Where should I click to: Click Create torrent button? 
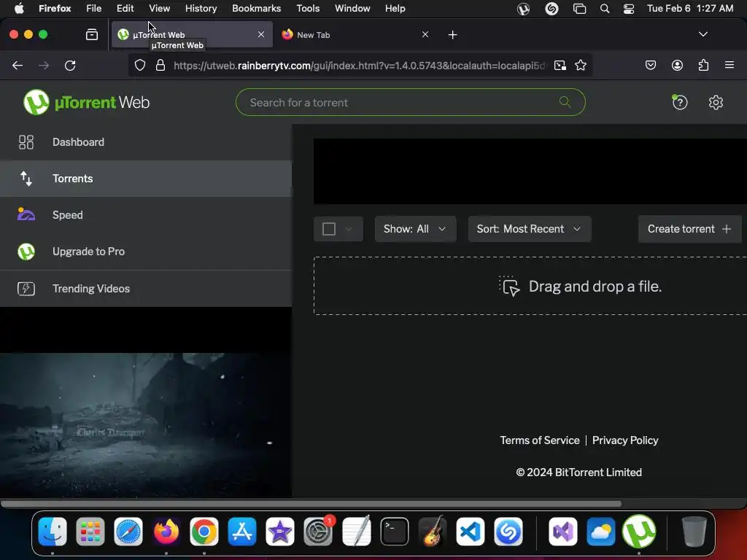click(689, 229)
